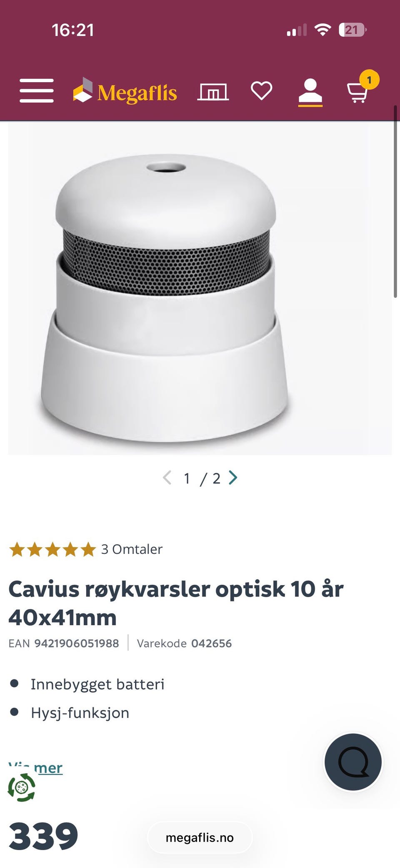The height and width of the screenshot is (868, 400).
Task: Expand details with Vis mer link
Action: [x=35, y=767]
